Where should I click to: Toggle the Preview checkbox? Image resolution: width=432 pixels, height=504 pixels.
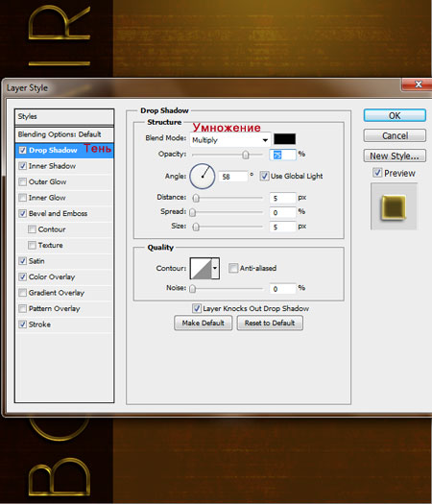coord(377,173)
